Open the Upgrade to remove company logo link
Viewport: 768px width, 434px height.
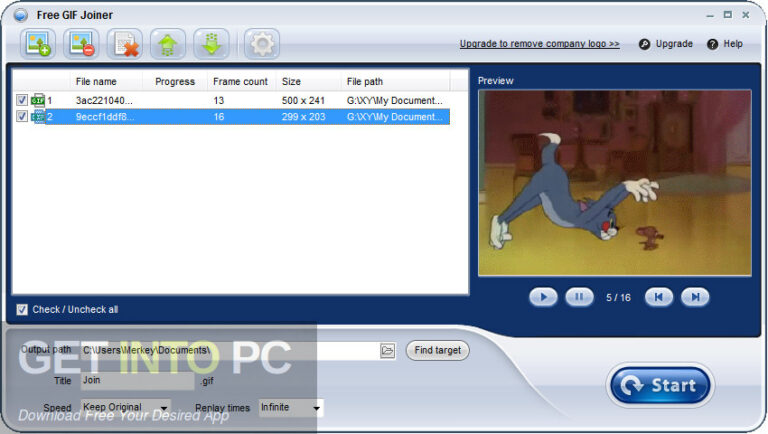tap(539, 44)
